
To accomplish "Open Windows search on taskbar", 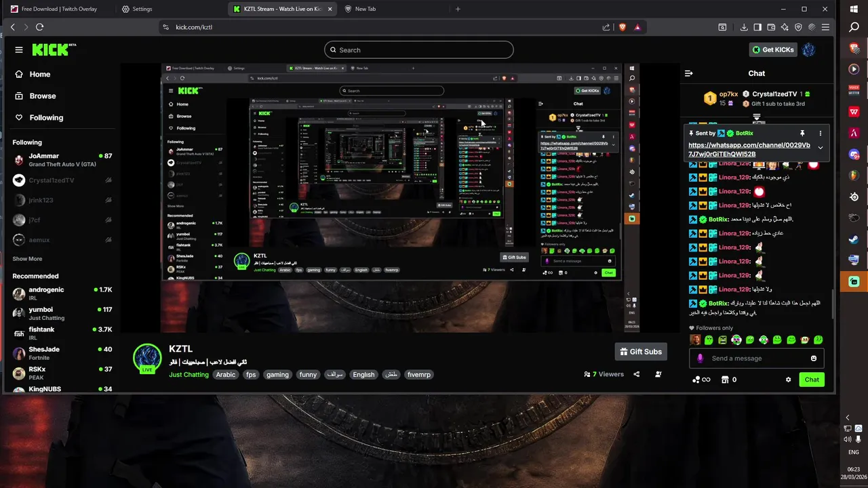I will click(x=854, y=27).
